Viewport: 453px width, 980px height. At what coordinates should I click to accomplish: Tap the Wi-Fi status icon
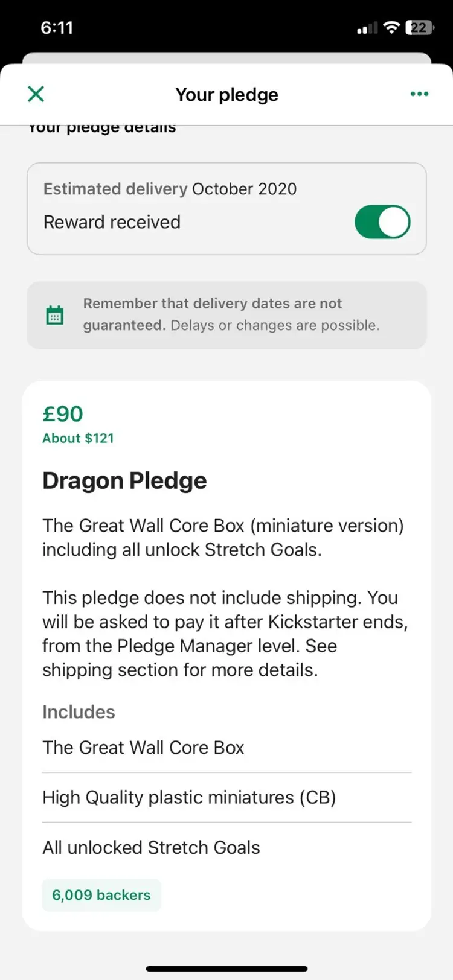tap(392, 27)
